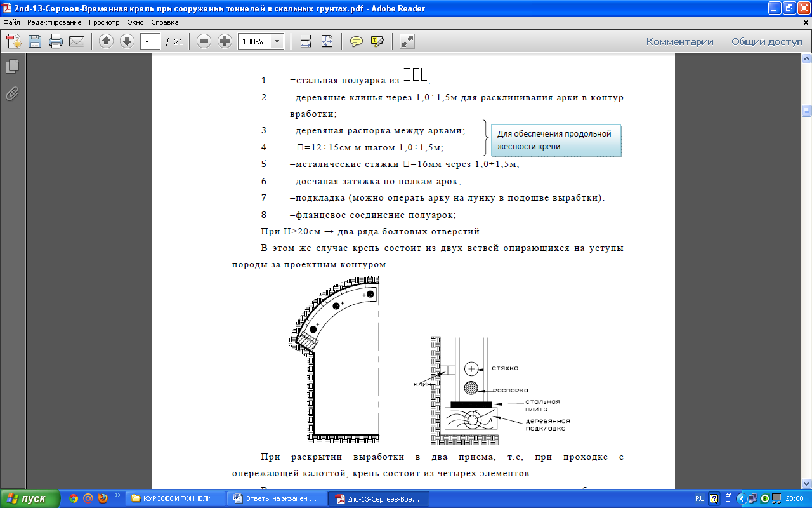Click the text 'деревяная распорка между арками'
This screenshot has height=508, width=812.
point(380,130)
